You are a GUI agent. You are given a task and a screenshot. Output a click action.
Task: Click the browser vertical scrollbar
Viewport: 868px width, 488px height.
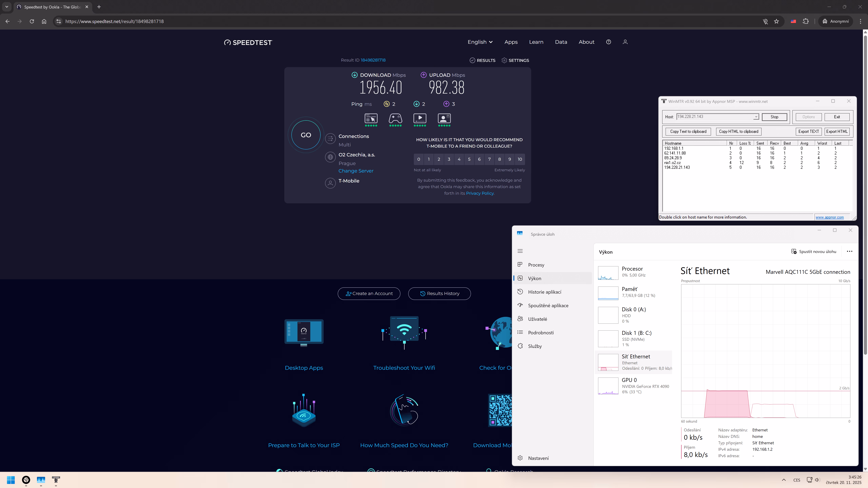(865, 202)
